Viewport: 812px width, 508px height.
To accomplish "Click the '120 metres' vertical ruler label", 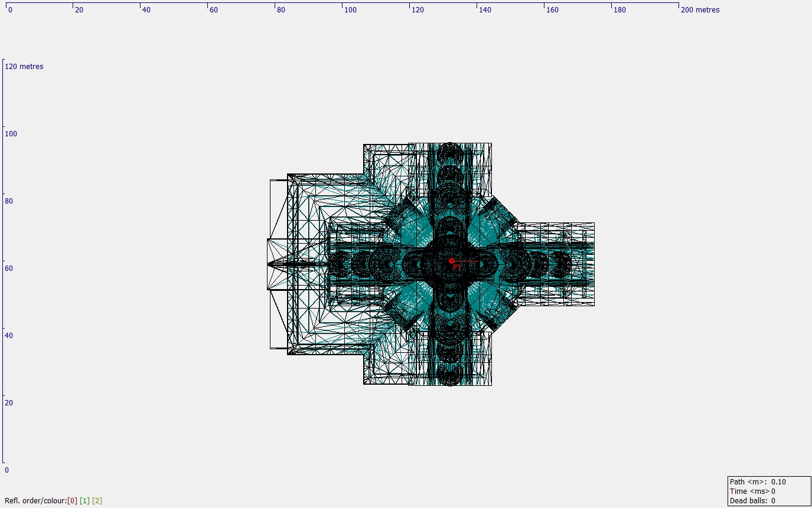I will pos(24,67).
